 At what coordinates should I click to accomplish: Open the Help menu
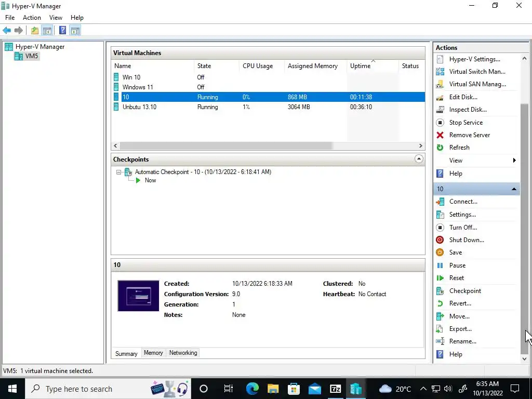(x=77, y=18)
